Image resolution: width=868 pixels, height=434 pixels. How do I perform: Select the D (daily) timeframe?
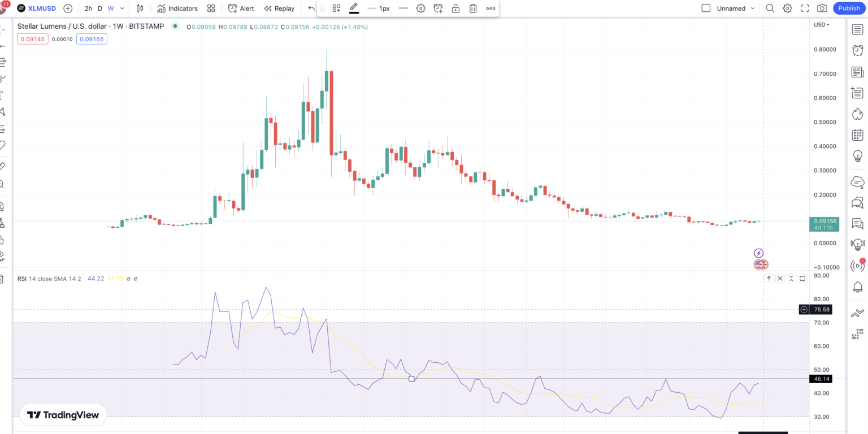100,8
